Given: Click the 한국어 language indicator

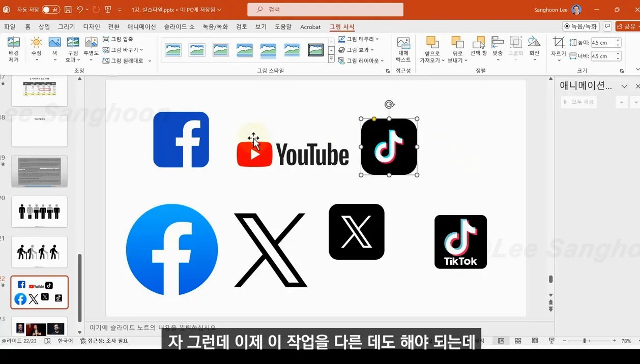Looking at the screenshot, I should [65, 341].
